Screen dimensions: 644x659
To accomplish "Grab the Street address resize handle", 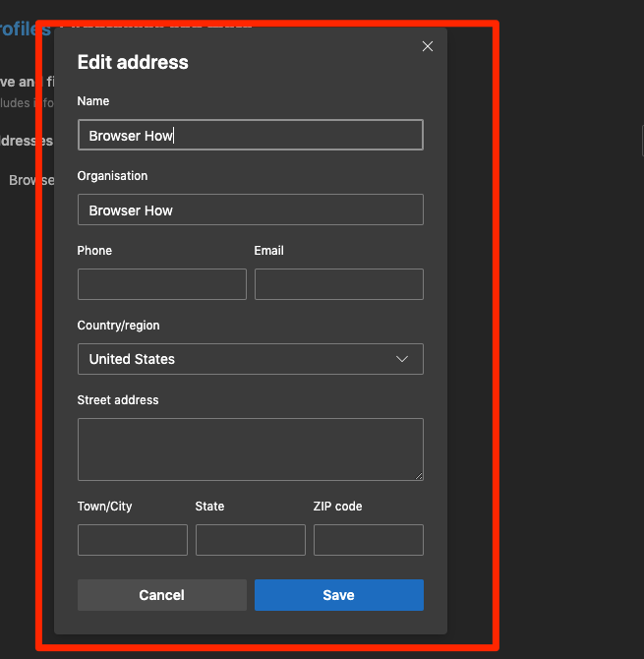I will [x=419, y=476].
